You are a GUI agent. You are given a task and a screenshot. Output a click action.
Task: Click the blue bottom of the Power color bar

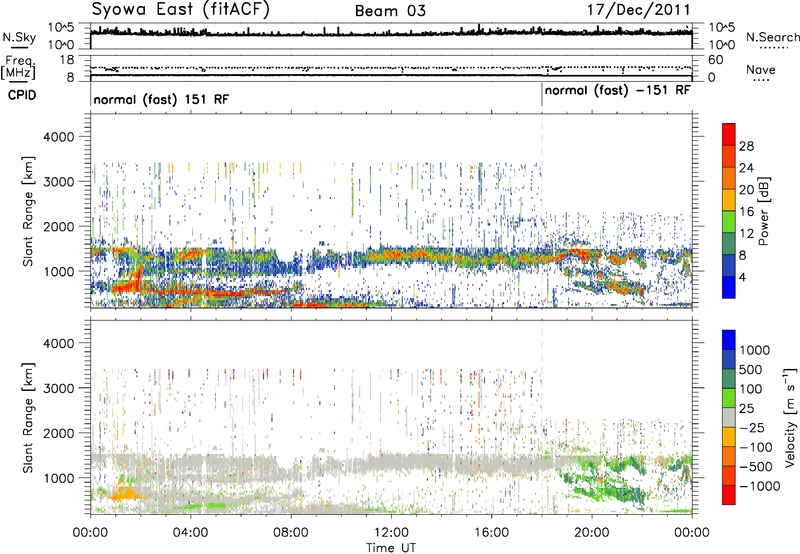pos(729,287)
